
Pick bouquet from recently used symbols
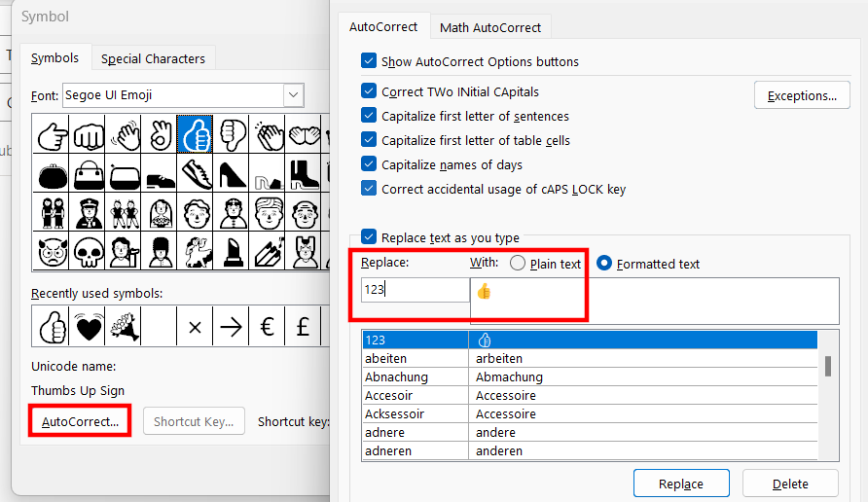tap(124, 327)
